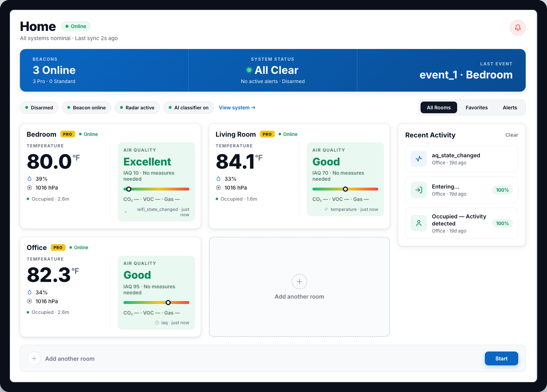Click the Occupied activity person icon
Image resolution: width=547 pixels, height=392 pixels.
point(419,223)
